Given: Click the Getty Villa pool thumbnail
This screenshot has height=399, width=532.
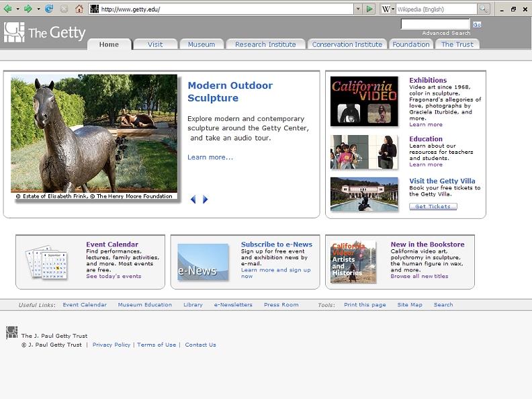Looking at the screenshot, I should pos(364,194).
